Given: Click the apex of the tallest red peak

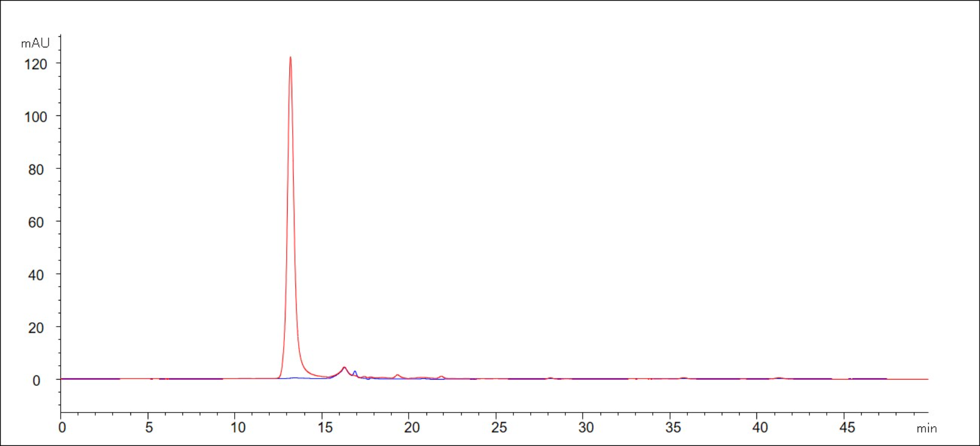Looking at the screenshot, I should pos(290,57).
